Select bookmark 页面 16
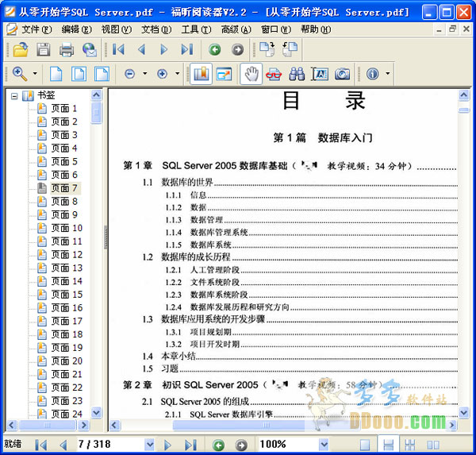 (x=67, y=308)
